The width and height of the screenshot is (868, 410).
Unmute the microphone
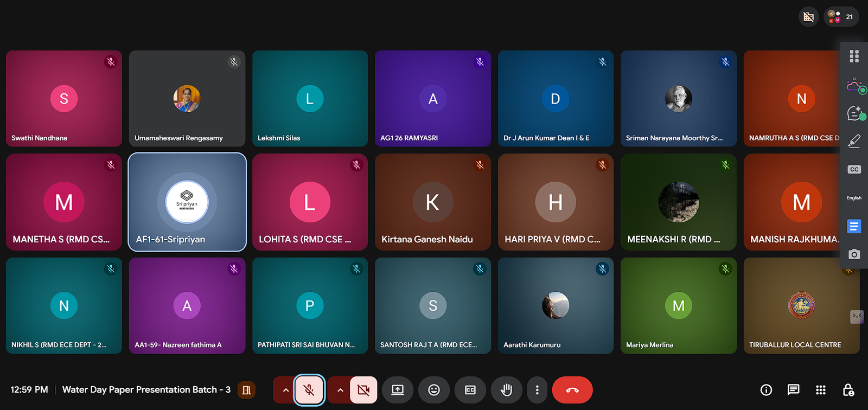309,390
